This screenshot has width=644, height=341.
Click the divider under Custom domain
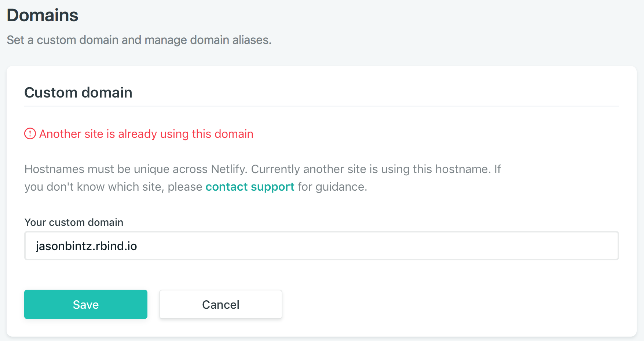click(x=321, y=106)
